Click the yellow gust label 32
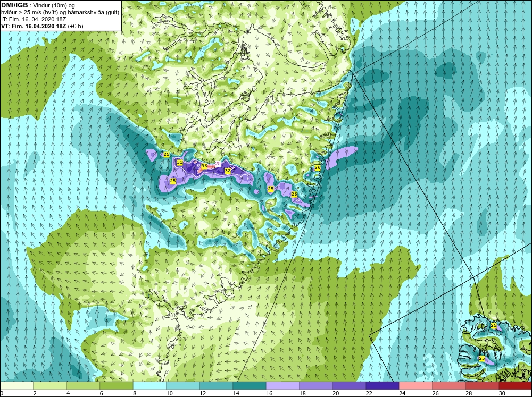Viewport: 532px width, 397px height. click(228, 171)
